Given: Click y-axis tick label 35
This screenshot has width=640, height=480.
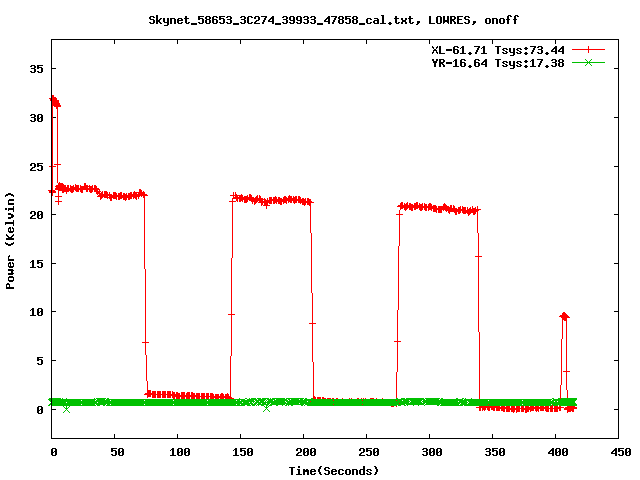Looking at the screenshot, I should [36, 69].
